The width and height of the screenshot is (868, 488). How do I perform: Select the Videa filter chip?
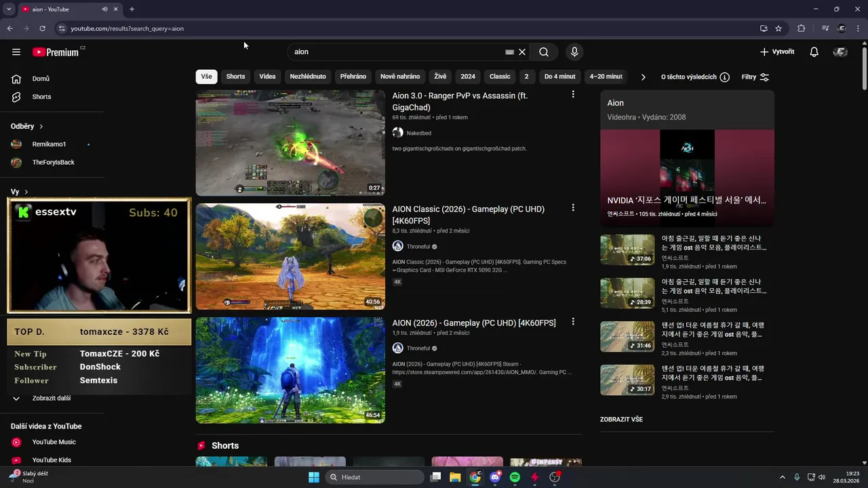[x=267, y=77]
